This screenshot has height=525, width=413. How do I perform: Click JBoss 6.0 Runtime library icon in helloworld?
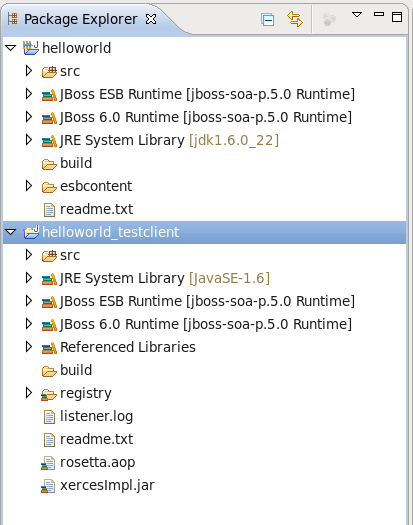(x=49, y=119)
